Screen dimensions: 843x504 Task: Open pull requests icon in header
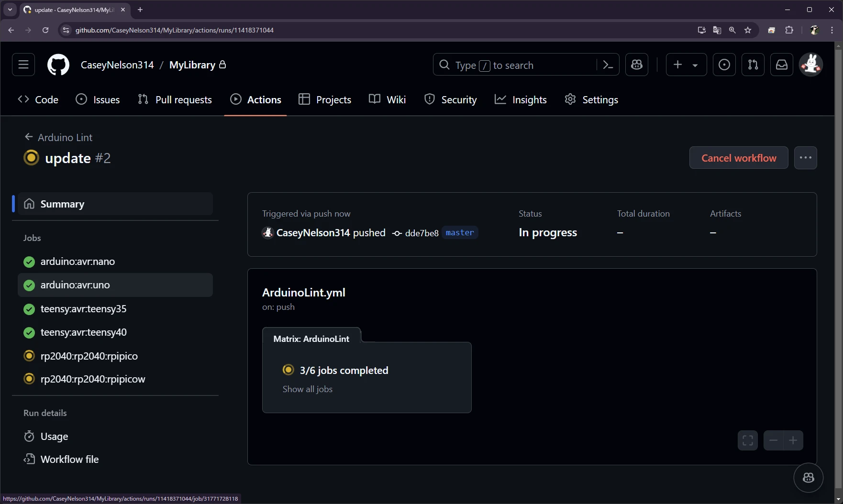point(753,65)
